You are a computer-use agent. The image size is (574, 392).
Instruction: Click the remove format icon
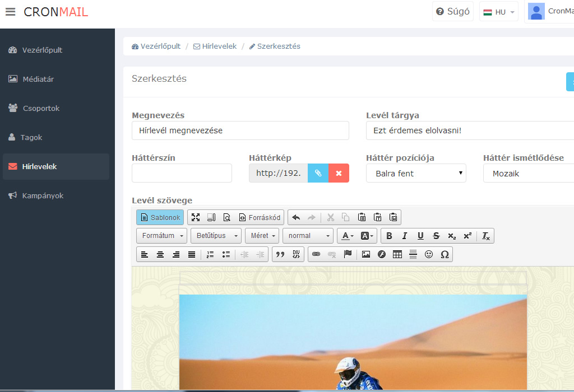(486, 236)
